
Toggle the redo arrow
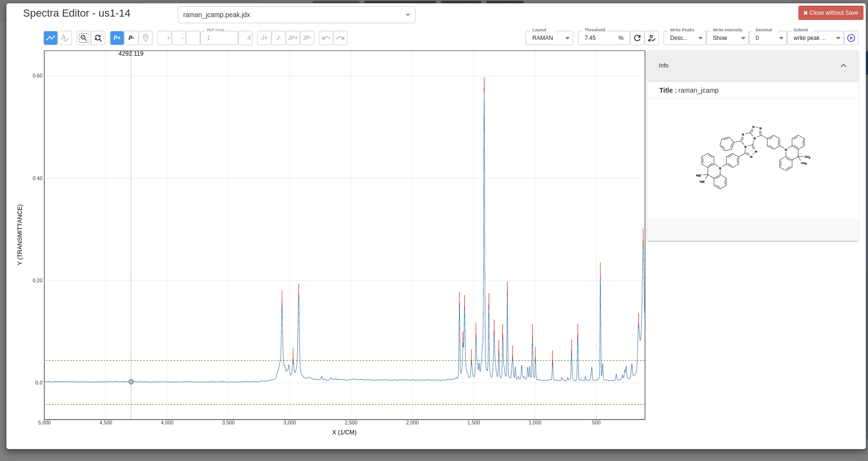click(341, 38)
